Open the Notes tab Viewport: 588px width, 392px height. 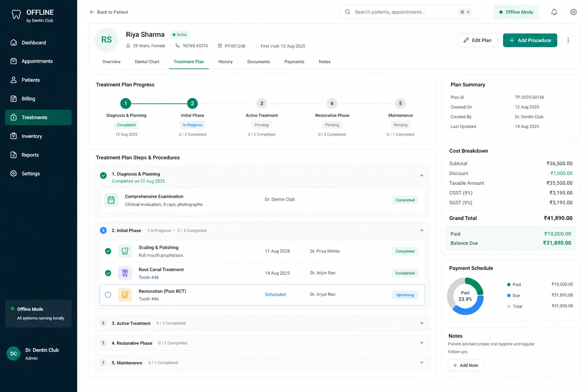point(325,62)
